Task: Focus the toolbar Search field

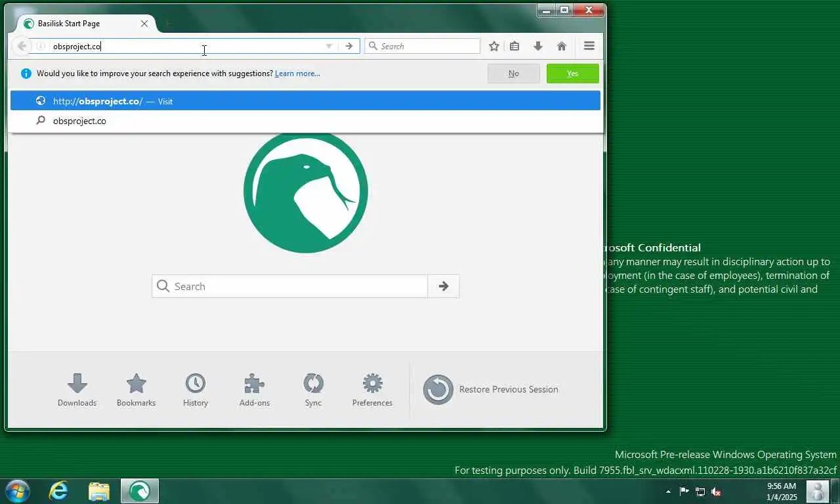Action: pyautogui.click(x=423, y=46)
